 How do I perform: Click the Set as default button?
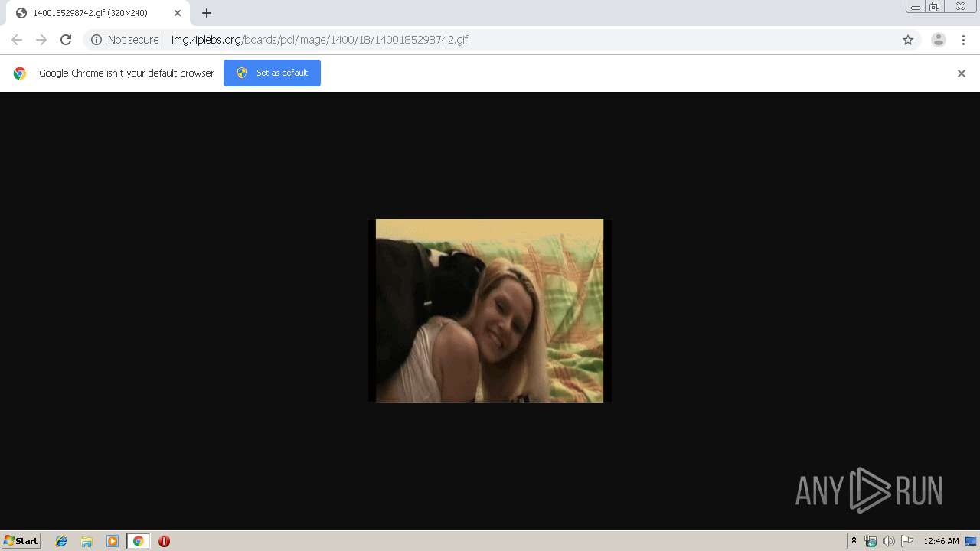pyautogui.click(x=272, y=73)
